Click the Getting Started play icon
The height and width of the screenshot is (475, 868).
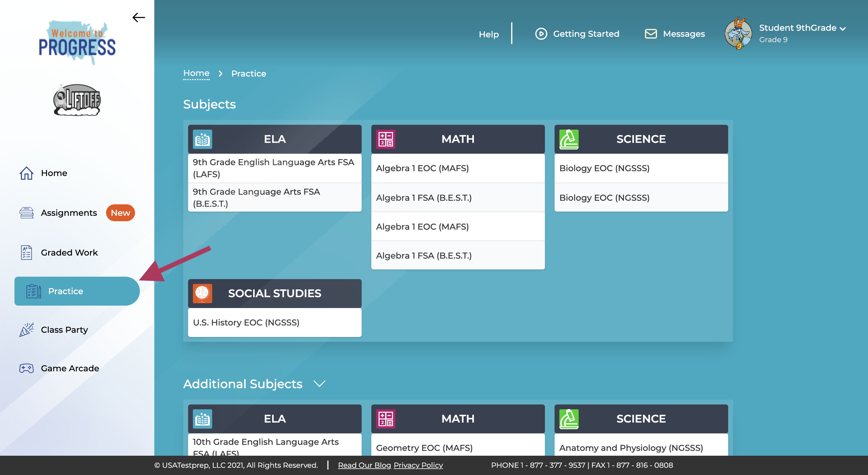coord(541,34)
